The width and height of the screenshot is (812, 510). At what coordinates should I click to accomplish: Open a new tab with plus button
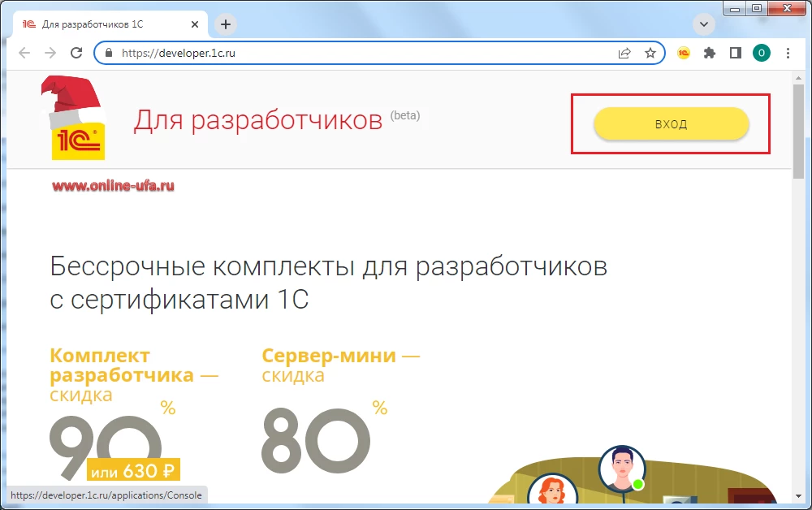pyautogui.click(x=226, y=24)
